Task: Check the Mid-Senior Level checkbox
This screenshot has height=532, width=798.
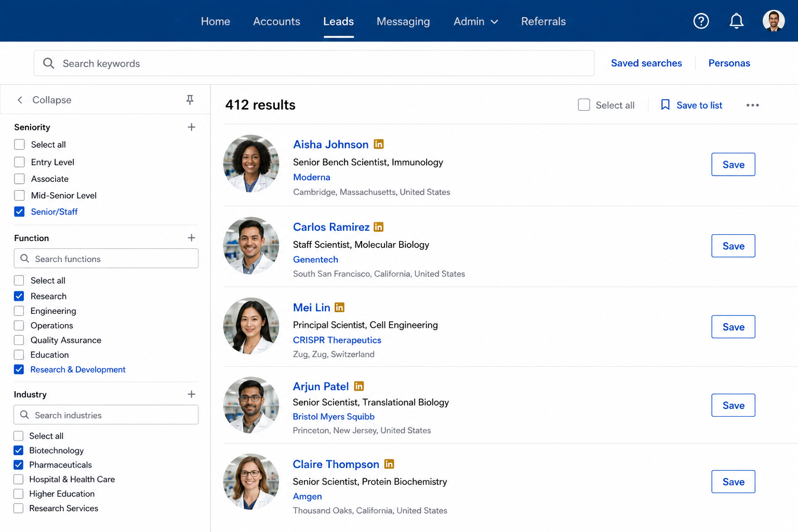Action: [x=19, y=195]
